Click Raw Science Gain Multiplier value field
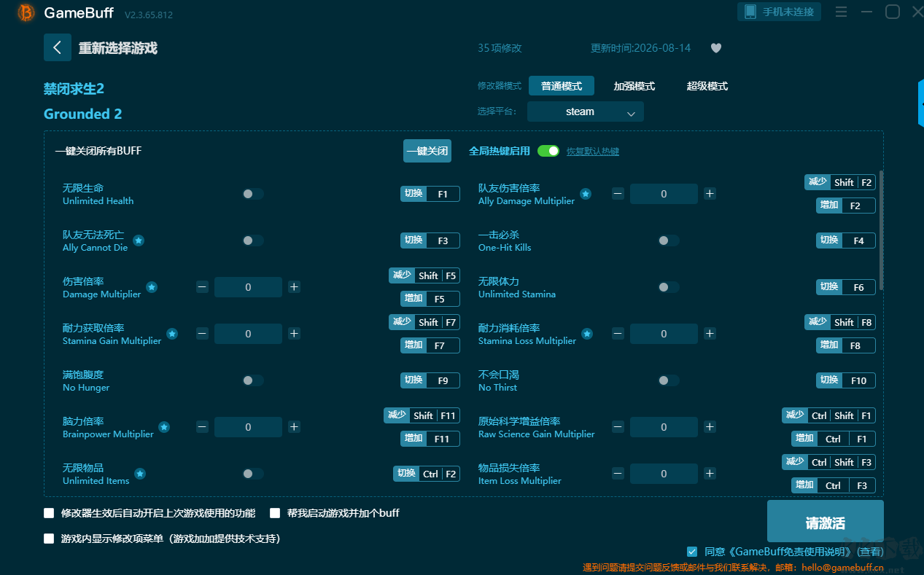The width and height of the screenshot is (924, 575). tap(664, 427)
